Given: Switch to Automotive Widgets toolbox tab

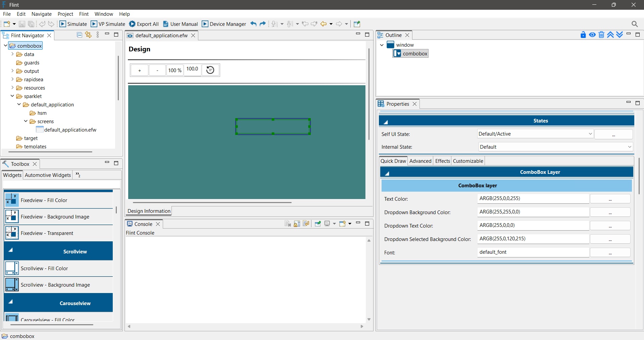Looking at the screenshot, I should (48, 175).
